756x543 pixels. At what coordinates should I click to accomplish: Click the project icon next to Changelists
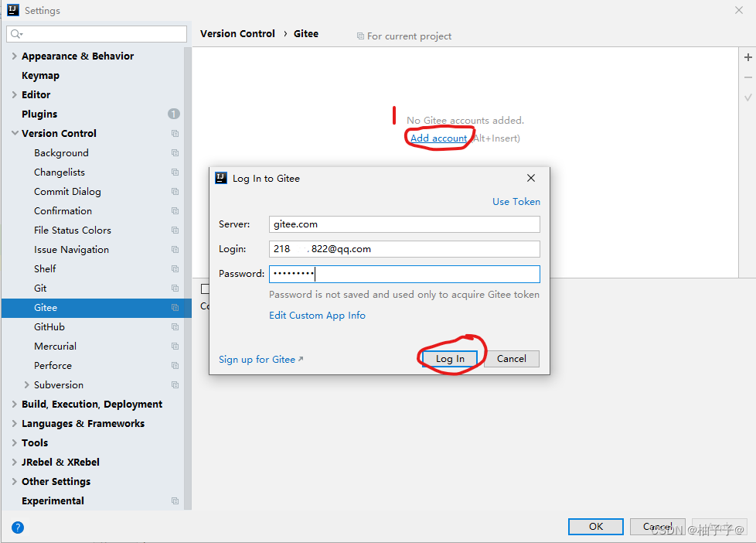pos(175,172)
